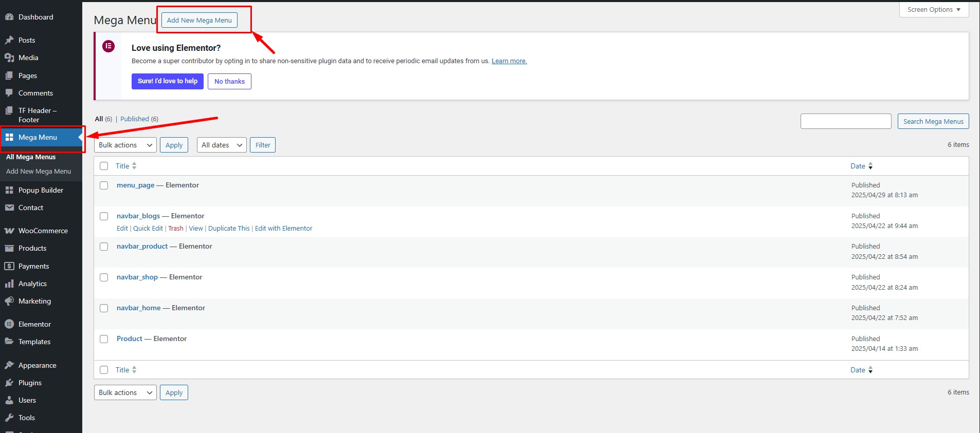The width and height of the screenshot is (980, 433).
Task: Click the bottom Apply button
Action: click(x=174, y=392)
